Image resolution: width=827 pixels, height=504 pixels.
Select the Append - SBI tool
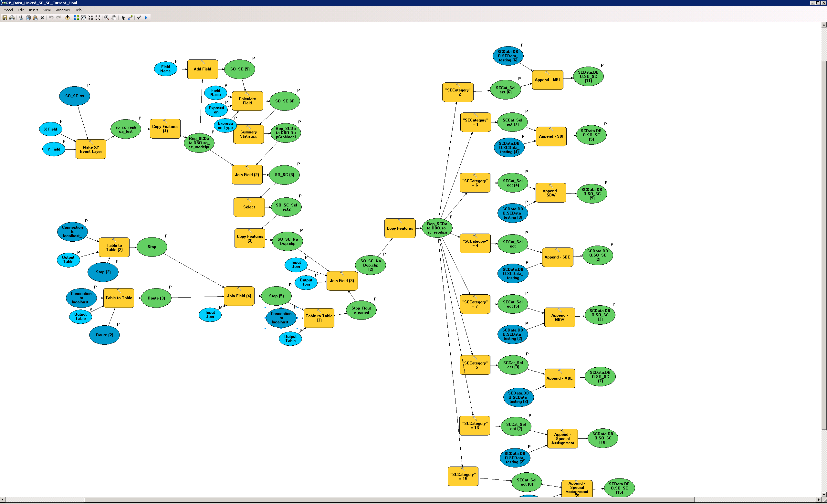tap(551, 136)
